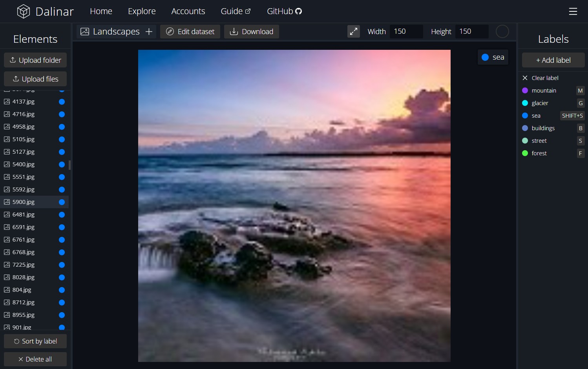Image resolution: width=588 pixels, height=369 pixels.
Task: Click the X icon on Clear label
Action: coord(525,78)
